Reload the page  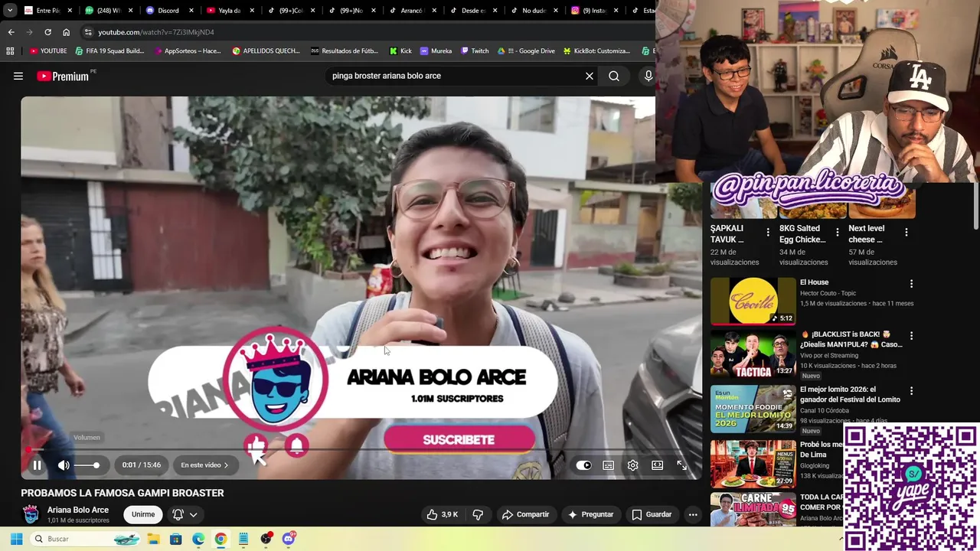(x=47, y=32)
